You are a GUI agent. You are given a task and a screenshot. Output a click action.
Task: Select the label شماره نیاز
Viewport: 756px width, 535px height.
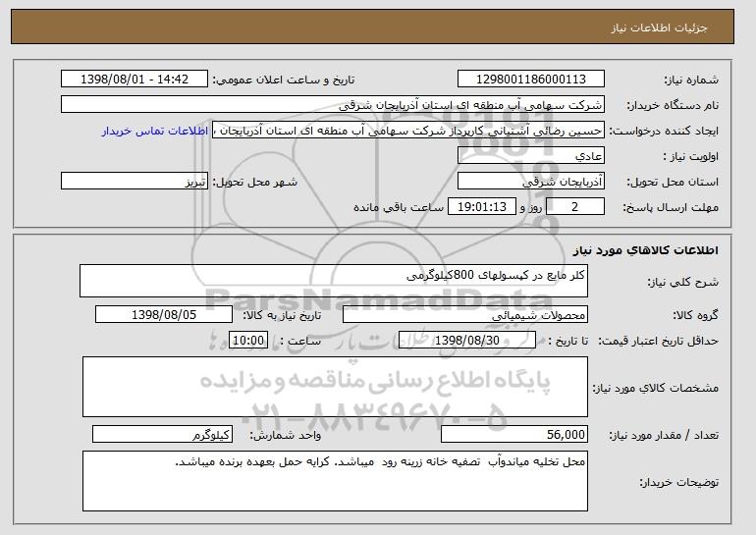(691, 80)
